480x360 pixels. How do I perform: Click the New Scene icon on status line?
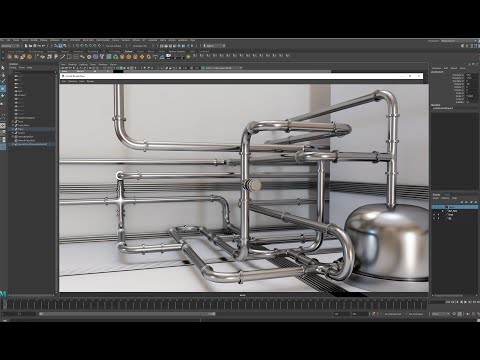(x=26, y=46)
